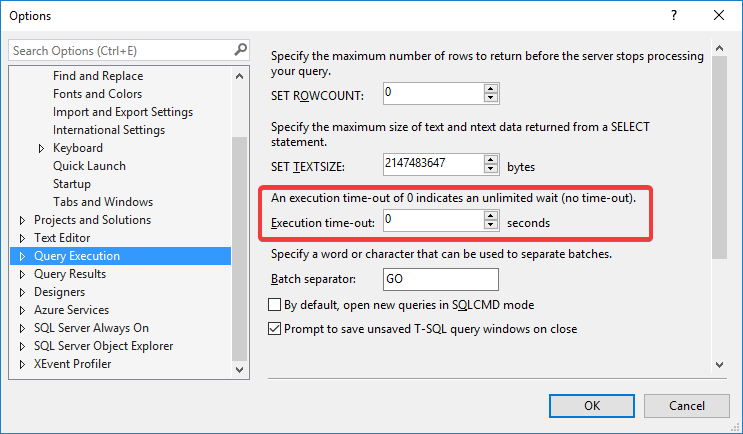Screen dimensions: 743x434
Task: Expand the Query Execution node arrow
Action: pyautogui.click(x=22, y=256)
